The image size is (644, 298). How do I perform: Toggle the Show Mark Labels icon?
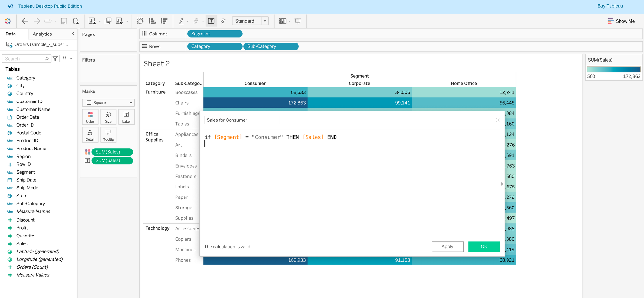pos(211,21)
